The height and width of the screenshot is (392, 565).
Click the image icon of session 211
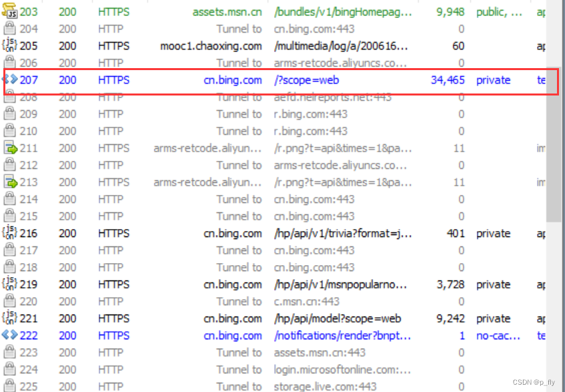coord(10,148)
